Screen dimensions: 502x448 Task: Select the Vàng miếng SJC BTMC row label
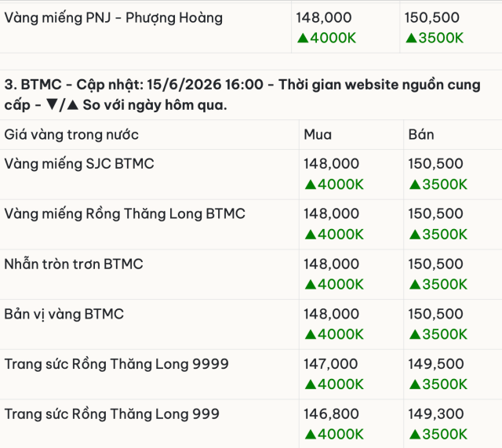pos(79,164)
